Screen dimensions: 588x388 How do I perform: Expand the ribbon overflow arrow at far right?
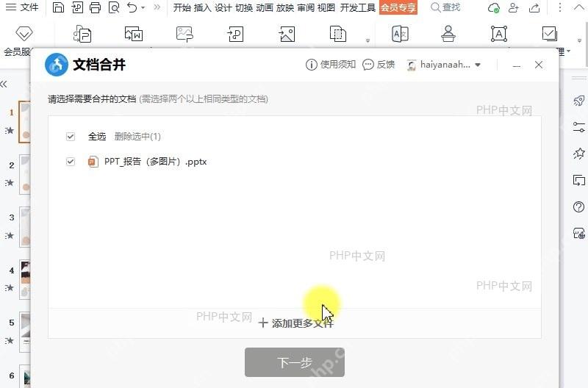coord(579,40)
